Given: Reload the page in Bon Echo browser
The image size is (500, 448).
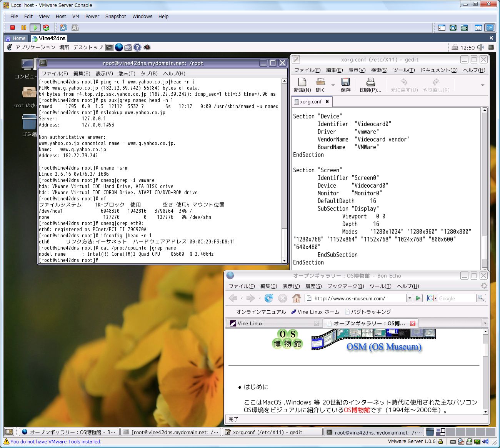Looking at the screenshot, I should click(x=269, y=298).
